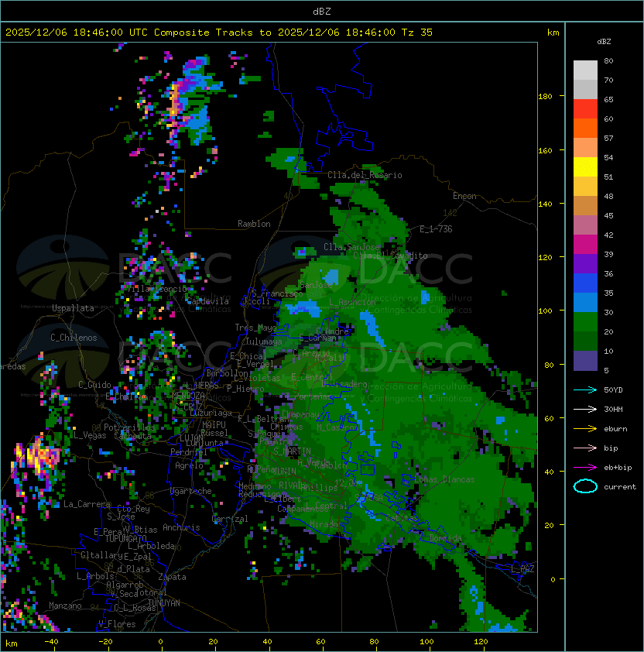The image size is (644, 652).
Task: Click the MAIPU place label
Action: 214,425
